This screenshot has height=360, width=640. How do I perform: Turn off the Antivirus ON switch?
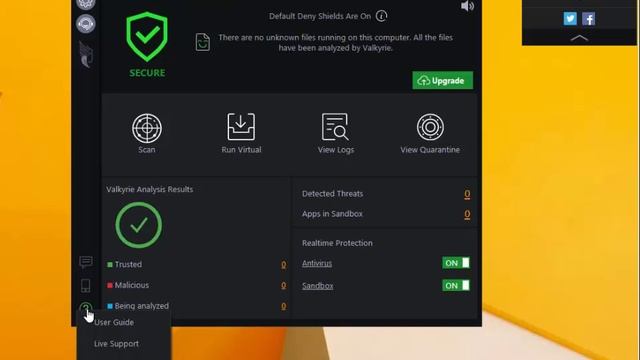coord(456,263)
